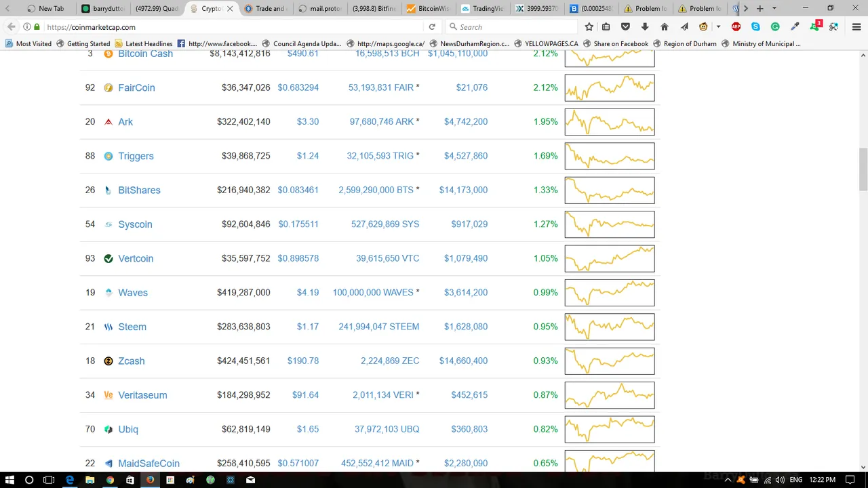Open extension icon with red 3 badge
Image resolution: width=868 pixels, height=488 pixels.
[815, 26]
